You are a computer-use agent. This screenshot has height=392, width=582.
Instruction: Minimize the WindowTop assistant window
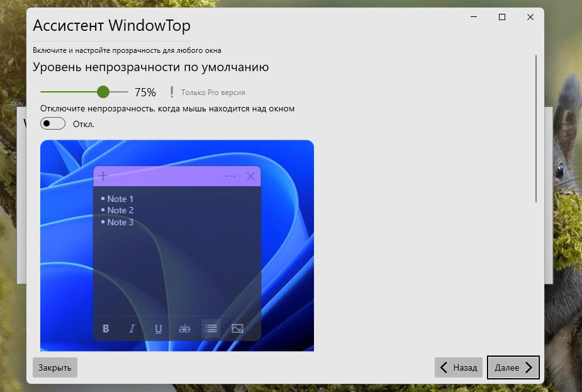474,17
